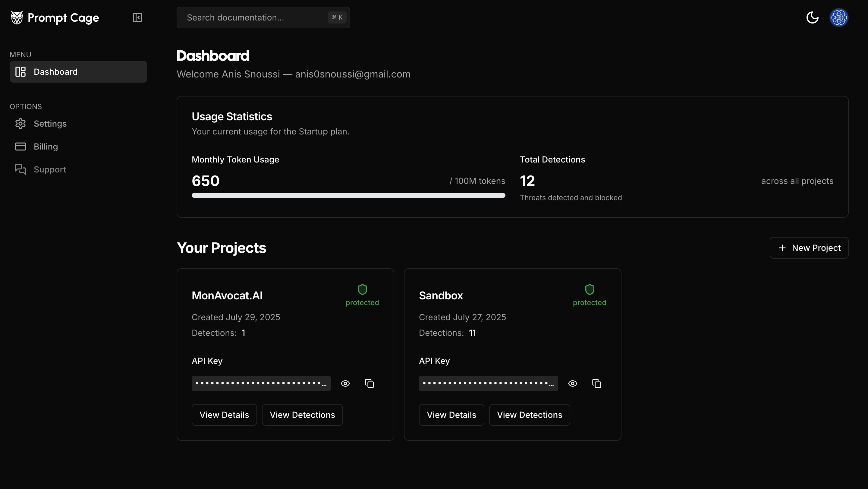View Details of MonAvocat.AI project
This screenshot has height=489, width=868.
(224, 415)
